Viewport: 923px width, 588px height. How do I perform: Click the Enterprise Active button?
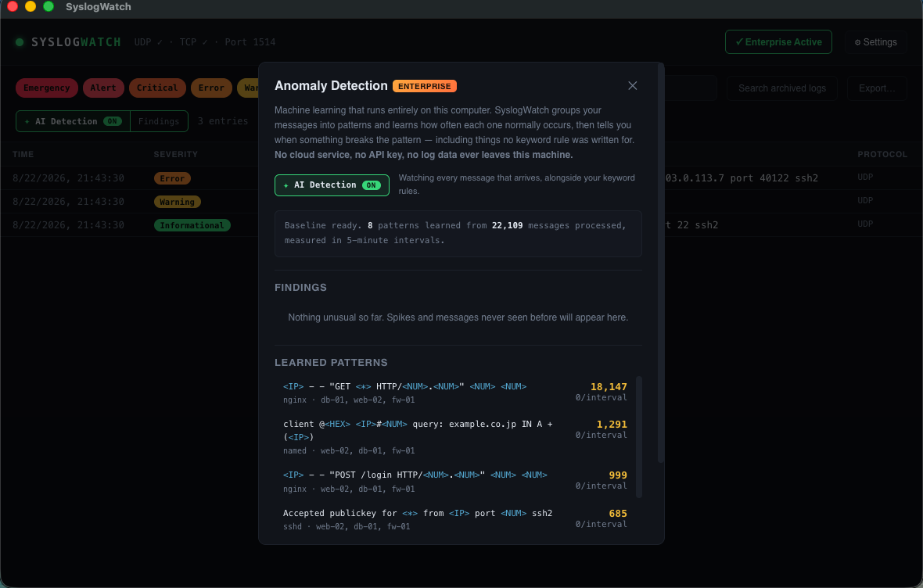click(778, 42)
